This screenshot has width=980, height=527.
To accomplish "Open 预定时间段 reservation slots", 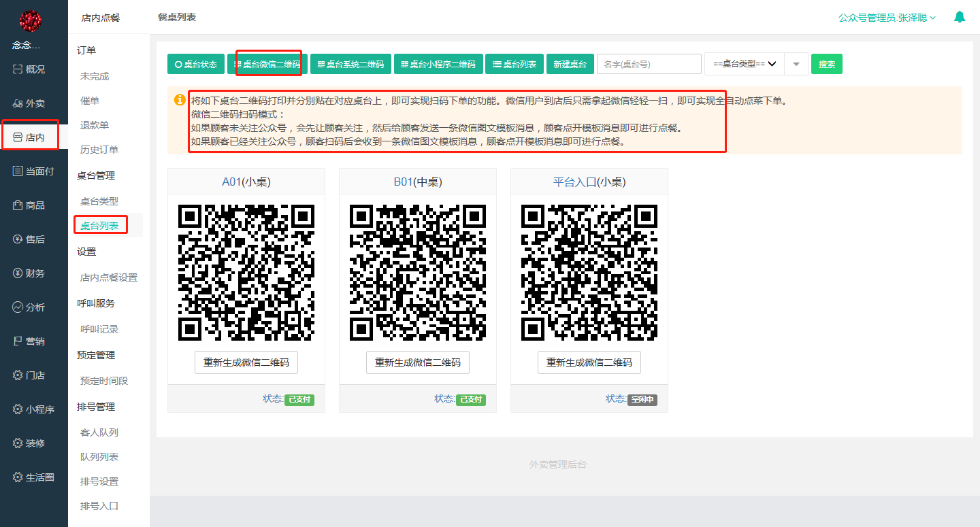I will 104,381.
